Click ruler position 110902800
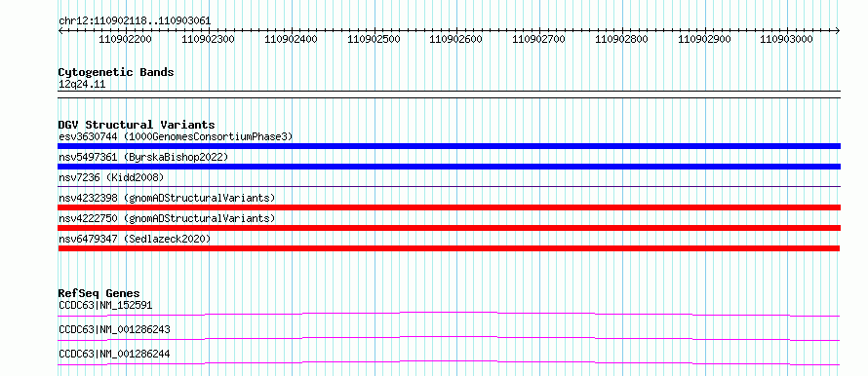 point(621,39)
